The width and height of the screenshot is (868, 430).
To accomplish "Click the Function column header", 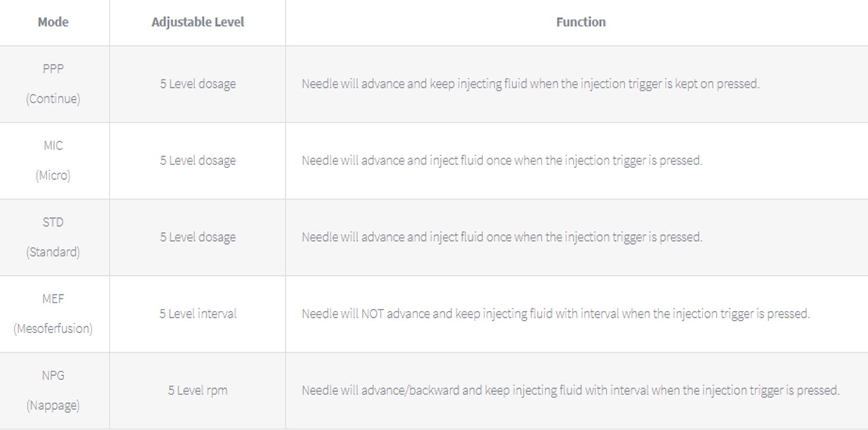I will [x=580, y=22].
